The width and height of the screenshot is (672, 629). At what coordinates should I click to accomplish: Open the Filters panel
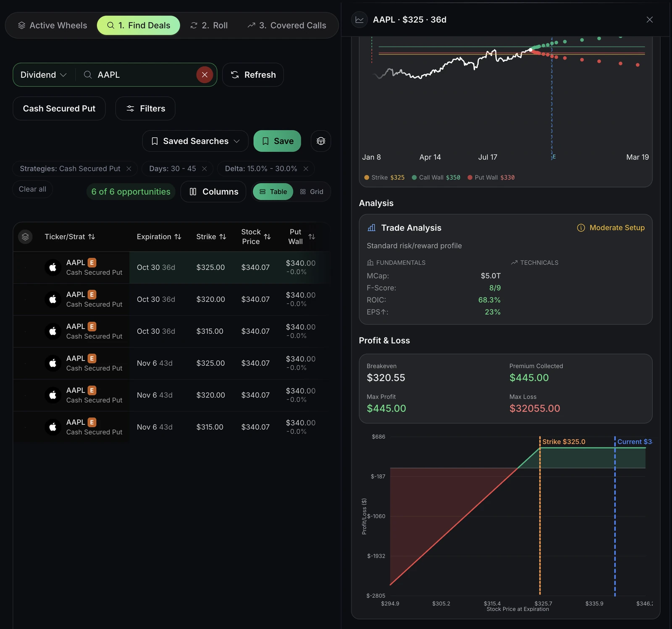pyautogui.click(x=145, y=108)
